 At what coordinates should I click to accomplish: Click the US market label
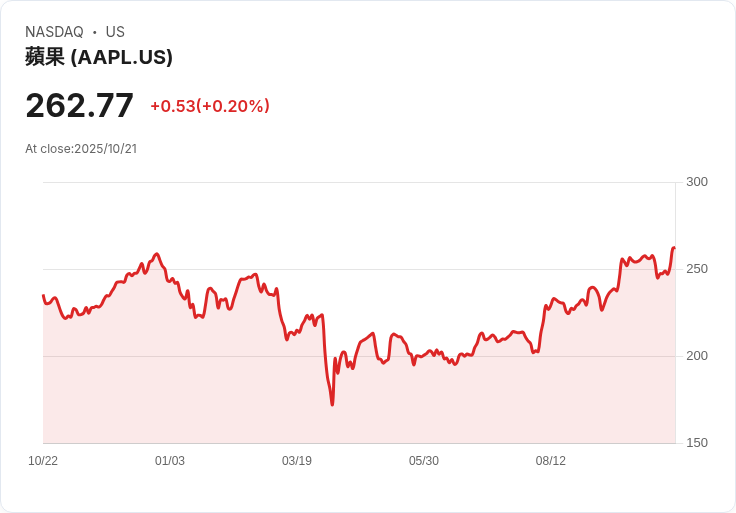coord(115,32)
